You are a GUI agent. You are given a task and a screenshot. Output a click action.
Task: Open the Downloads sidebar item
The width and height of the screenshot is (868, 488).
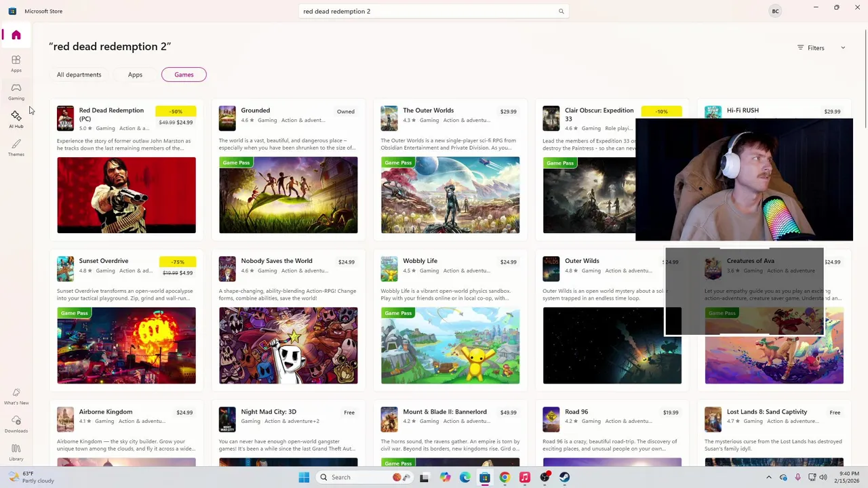coord(16,425)
